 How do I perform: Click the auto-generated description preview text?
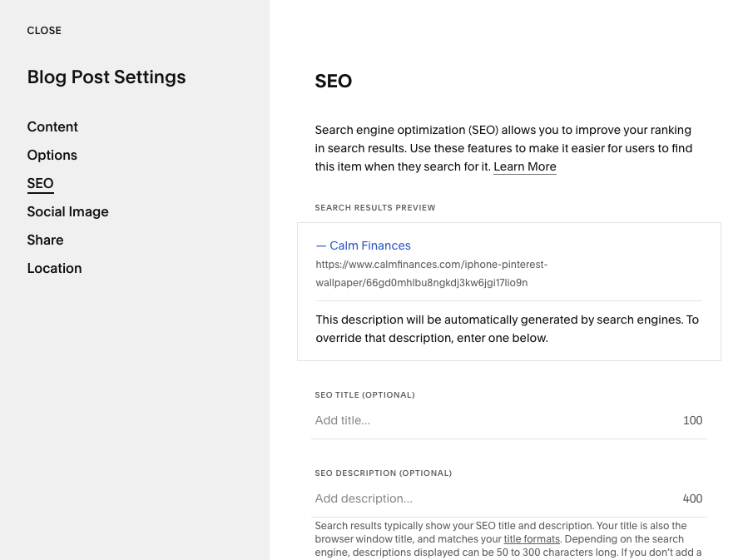coord(507,329)
